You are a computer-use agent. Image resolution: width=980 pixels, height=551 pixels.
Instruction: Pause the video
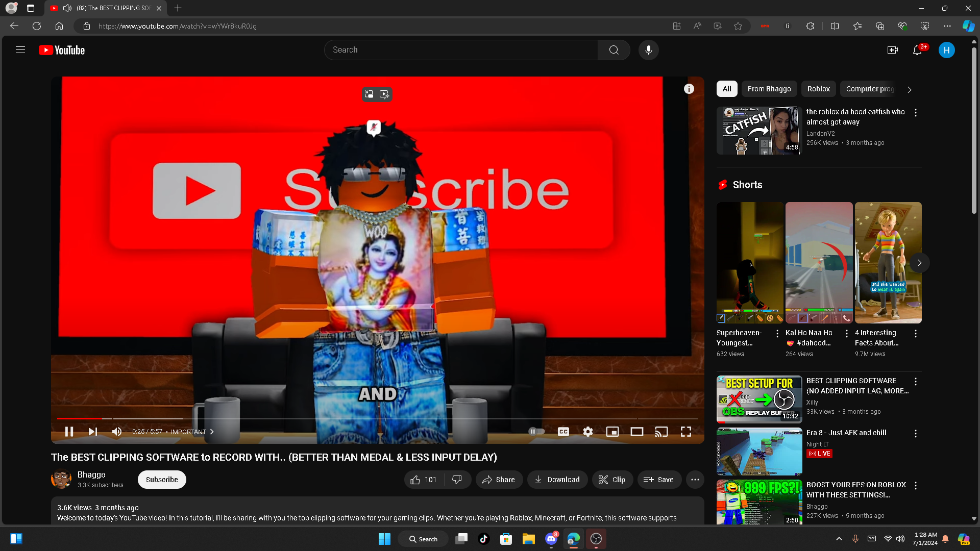point(69,432)
